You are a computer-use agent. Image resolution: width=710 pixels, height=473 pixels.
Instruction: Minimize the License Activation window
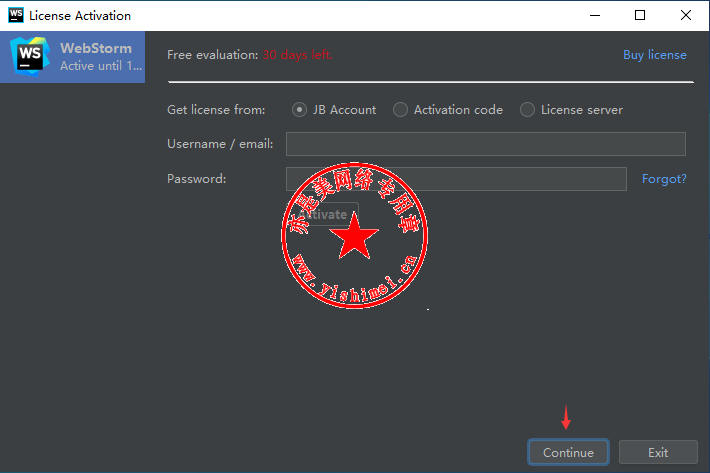coord(595,15)
